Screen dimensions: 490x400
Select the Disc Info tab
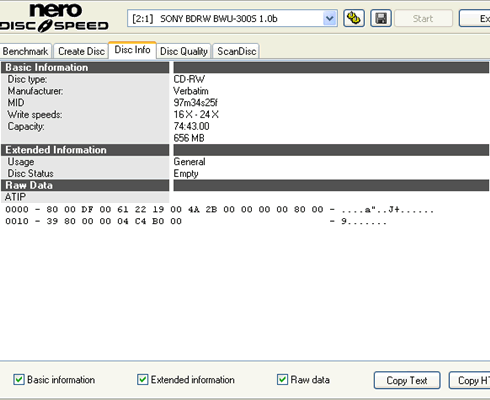132,50
